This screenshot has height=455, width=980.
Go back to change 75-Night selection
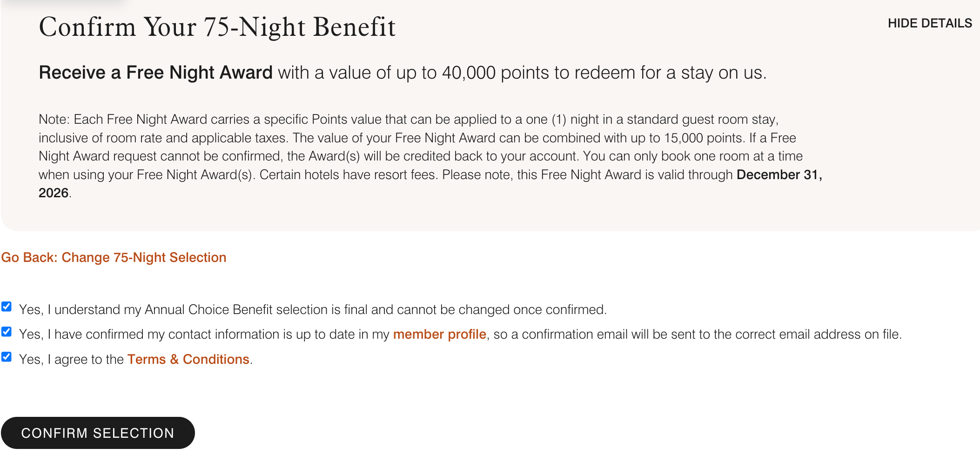point(114,257)
